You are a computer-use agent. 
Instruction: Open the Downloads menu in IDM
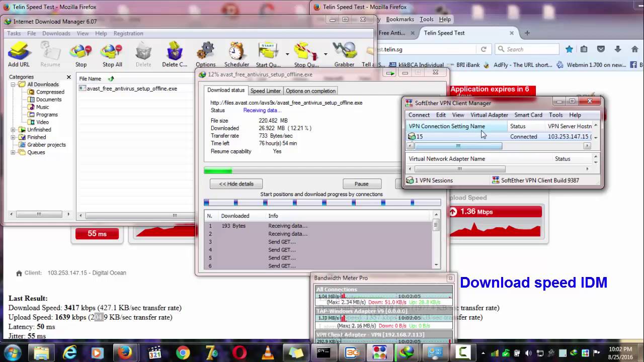[x=56, y=33]
